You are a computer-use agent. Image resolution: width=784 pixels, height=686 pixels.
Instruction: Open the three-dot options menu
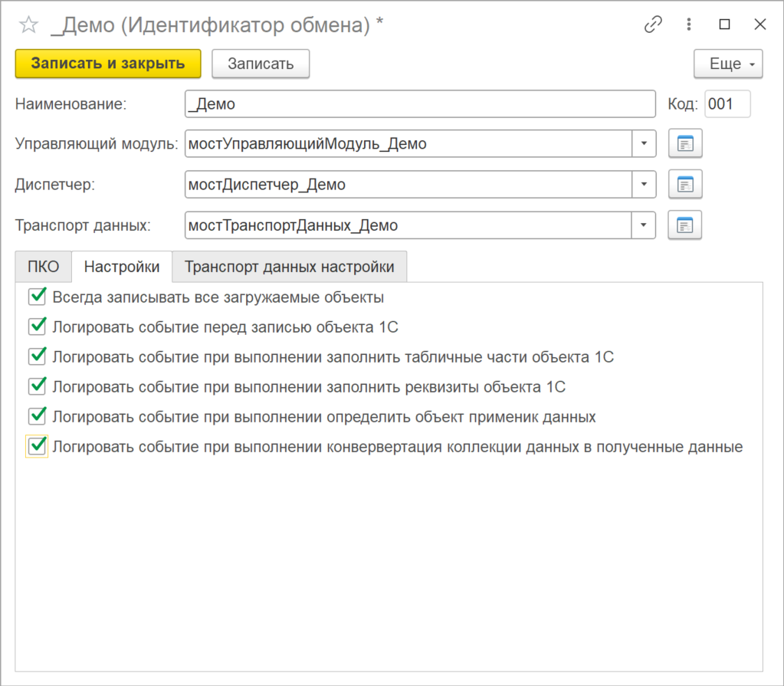(688, 24)
